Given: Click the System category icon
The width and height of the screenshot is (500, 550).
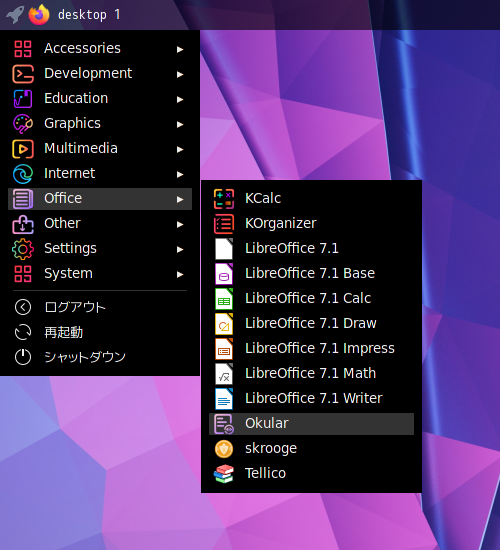Looking at the screenshot, I should click(x=23, y=274).
